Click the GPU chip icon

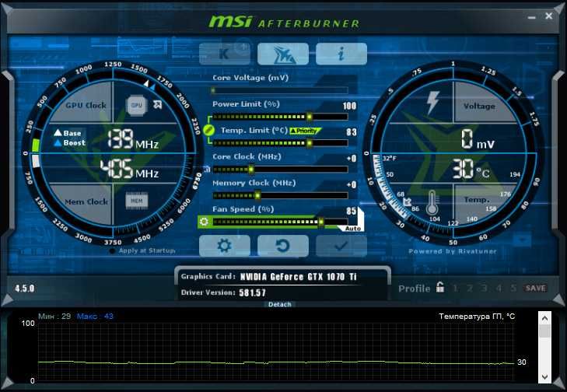(x=136, y=106)
